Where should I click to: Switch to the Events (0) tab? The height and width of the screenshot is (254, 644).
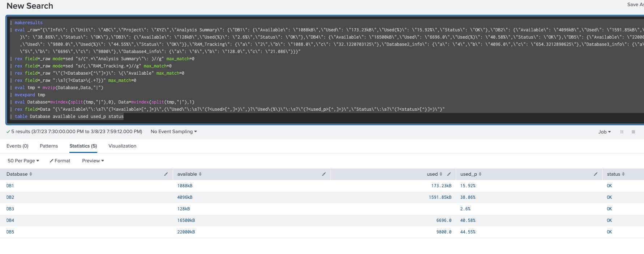(x=17, y=146)
